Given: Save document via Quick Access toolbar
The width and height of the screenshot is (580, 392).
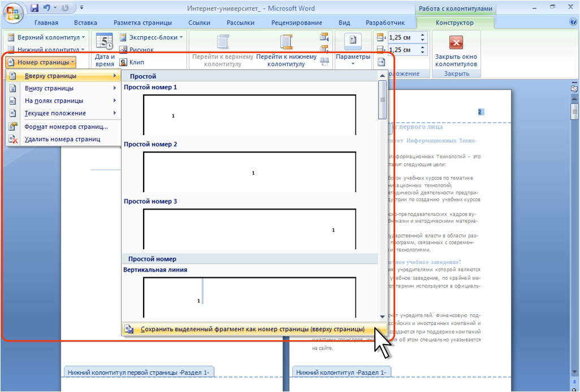Looking at the screenshot, I should pyautogui.click(x=34, y=8).
